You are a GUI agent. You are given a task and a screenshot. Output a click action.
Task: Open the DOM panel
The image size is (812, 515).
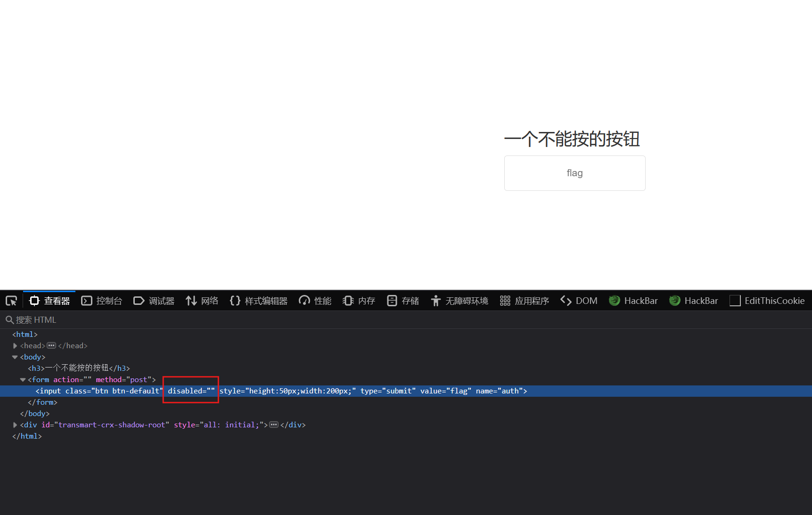point(579,301)
